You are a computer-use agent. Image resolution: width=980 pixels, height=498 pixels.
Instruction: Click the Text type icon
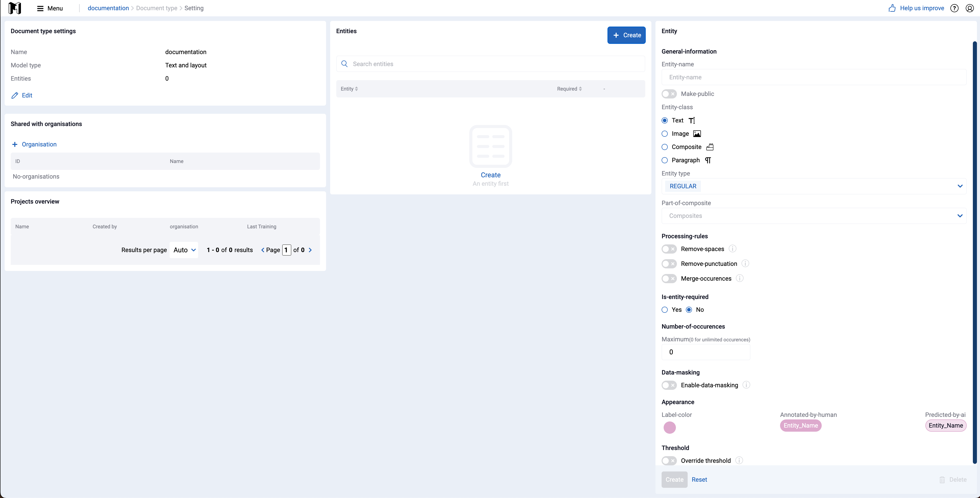tap(692, 120)
